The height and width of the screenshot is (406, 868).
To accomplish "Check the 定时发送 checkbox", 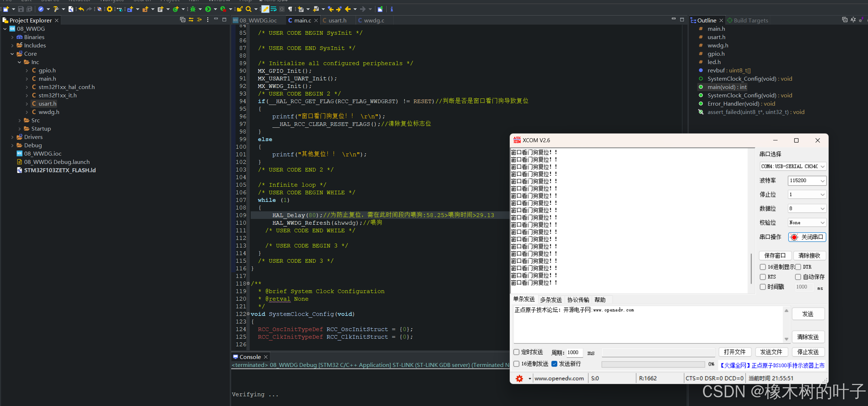I will [517, 352].
